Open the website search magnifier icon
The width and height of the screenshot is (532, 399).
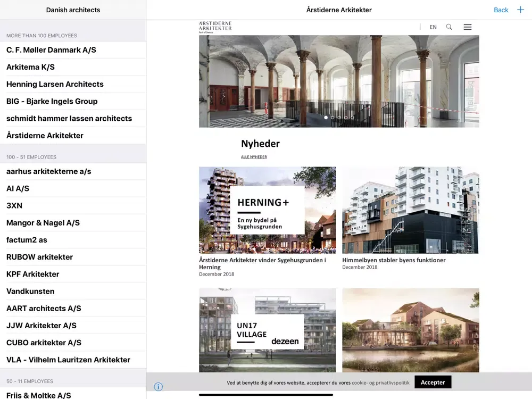click(x=449, y=27)
